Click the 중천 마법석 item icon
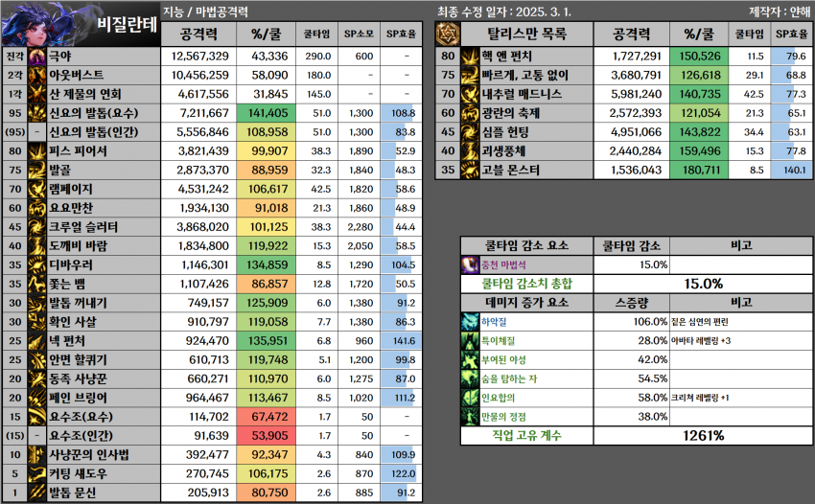 click(470, 265)
